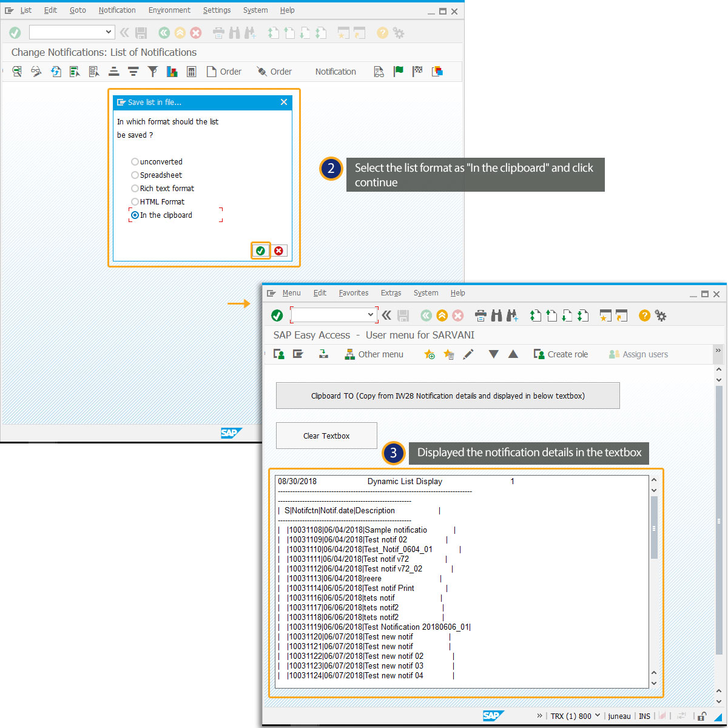
Task: Click the user menu icon in Easy Access toolbar
Action: pyautogui.click(x=279, y=354)
